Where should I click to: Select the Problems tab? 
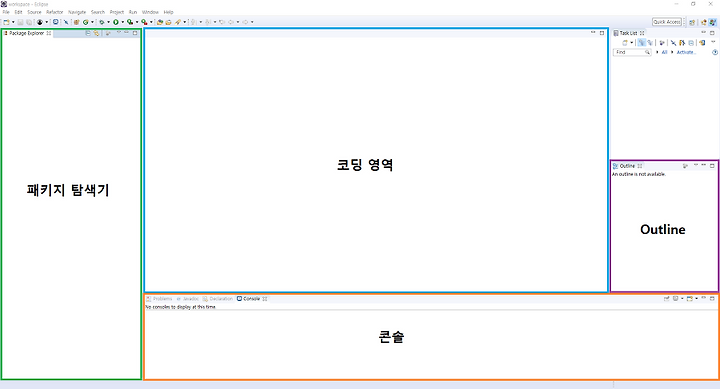click(159, 299)
